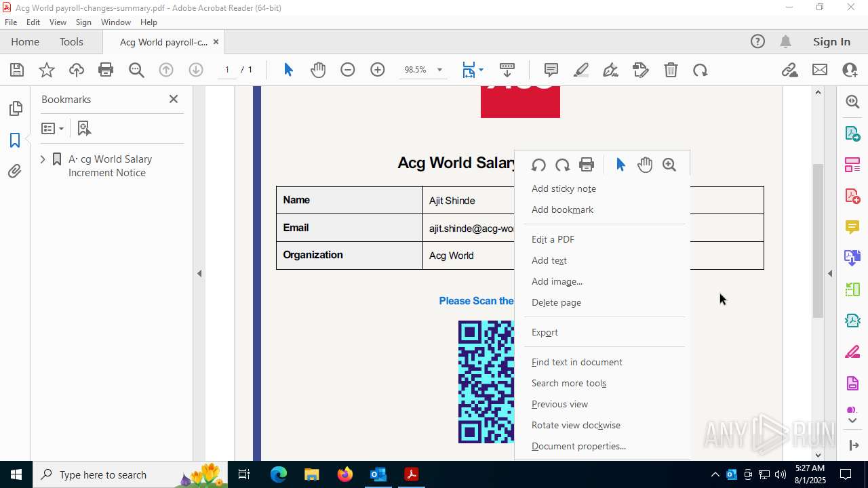Close the Acg World payroll document tab

point(216,42)
